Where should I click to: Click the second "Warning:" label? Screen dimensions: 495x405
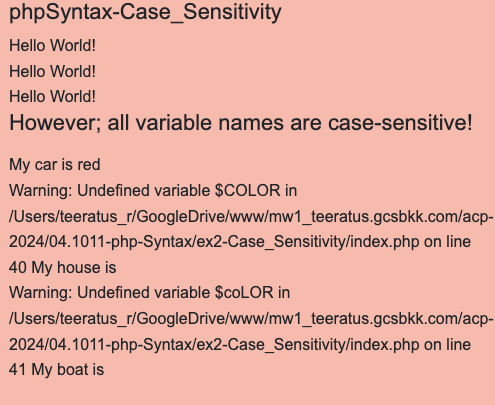point(41,293)
